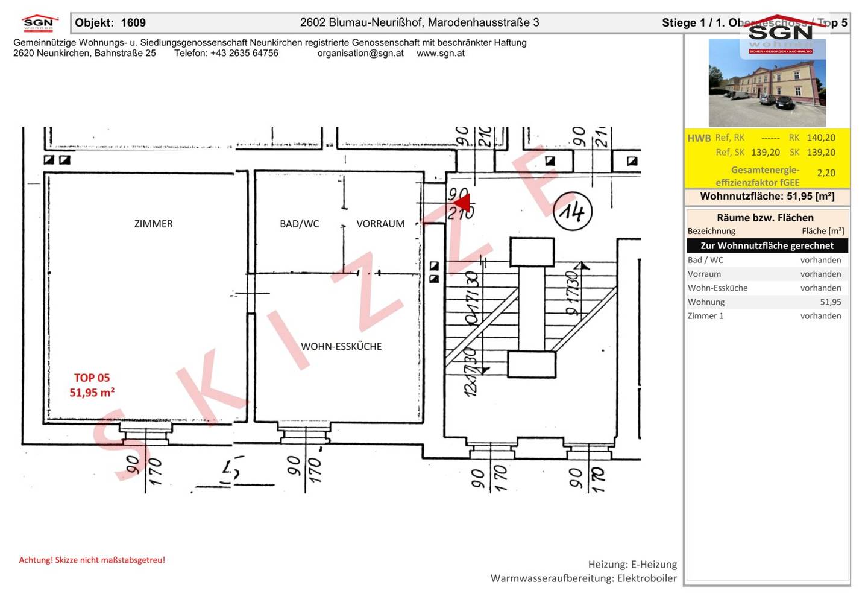Click the phone number +43 2635 64756

[244, 53]
